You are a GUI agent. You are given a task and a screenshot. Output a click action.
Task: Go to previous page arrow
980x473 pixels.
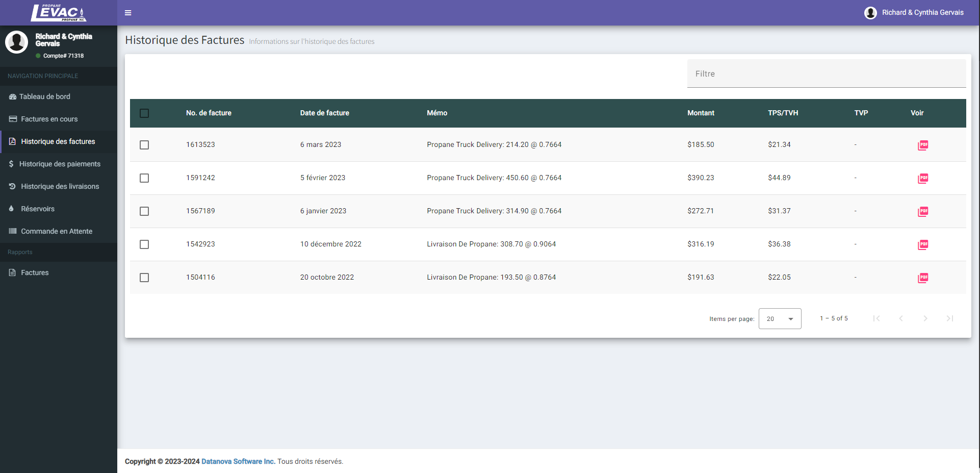(x=901, y=318)
